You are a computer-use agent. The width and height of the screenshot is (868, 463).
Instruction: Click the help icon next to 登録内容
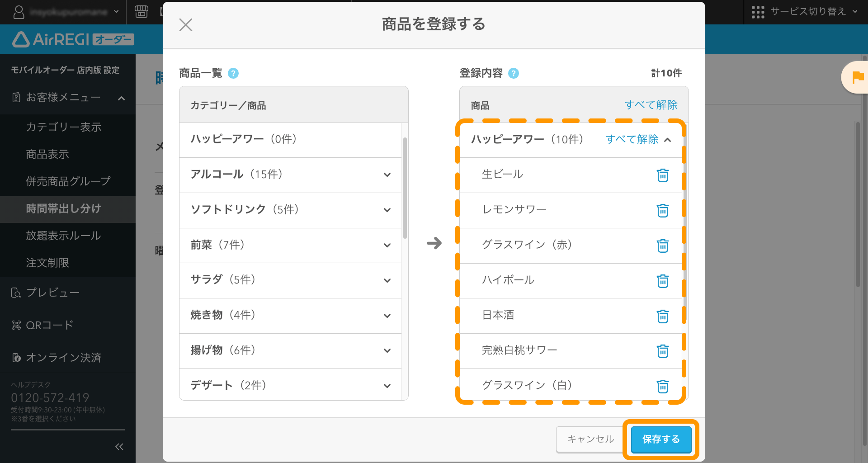pos(514,73)
